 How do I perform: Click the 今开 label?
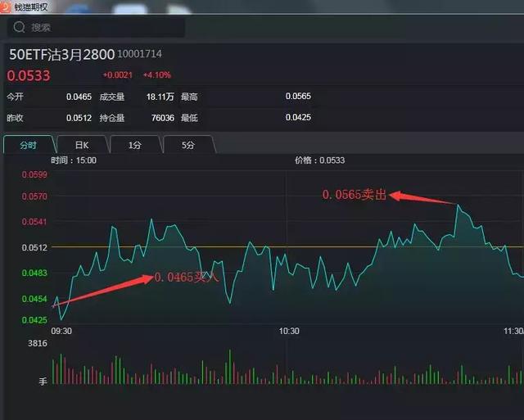click(15, 97)
